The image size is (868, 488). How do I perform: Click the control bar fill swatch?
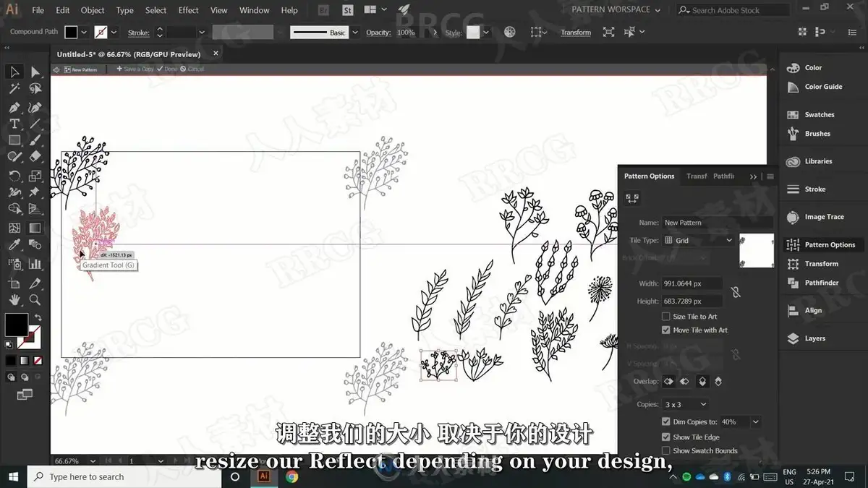tap(71, 33)
